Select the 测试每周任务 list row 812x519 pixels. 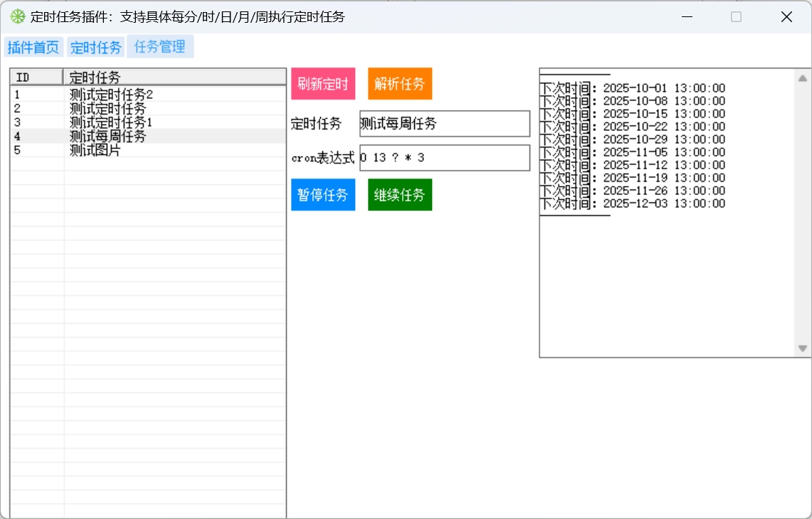[108, 136]
